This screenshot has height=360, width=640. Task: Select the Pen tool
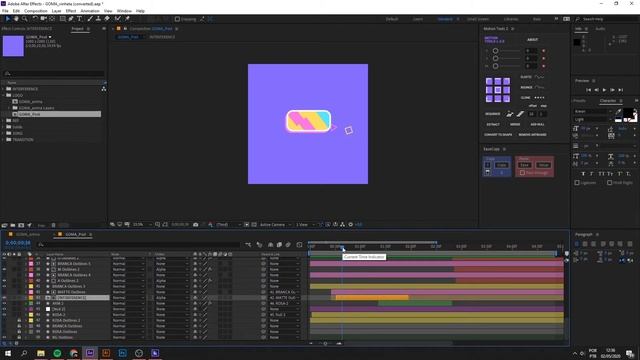[71, 19]
